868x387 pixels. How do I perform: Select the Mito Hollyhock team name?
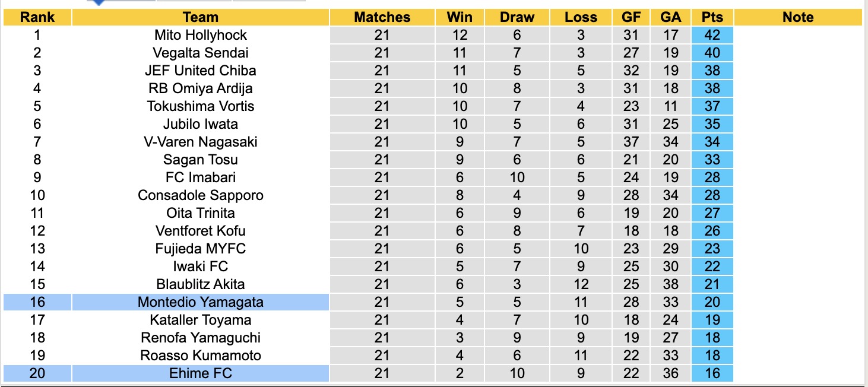[201, 35]
